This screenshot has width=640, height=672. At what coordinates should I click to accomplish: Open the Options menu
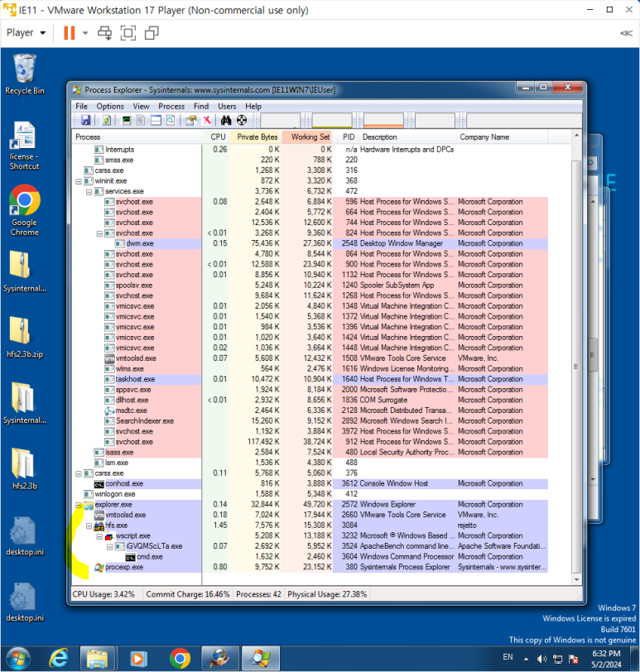click(110, 106)
